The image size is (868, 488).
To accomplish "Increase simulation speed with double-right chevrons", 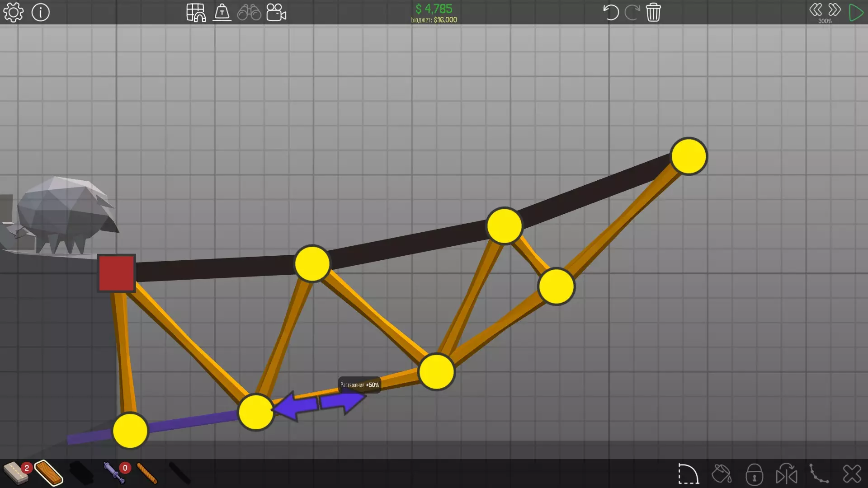I will [835, 10].
